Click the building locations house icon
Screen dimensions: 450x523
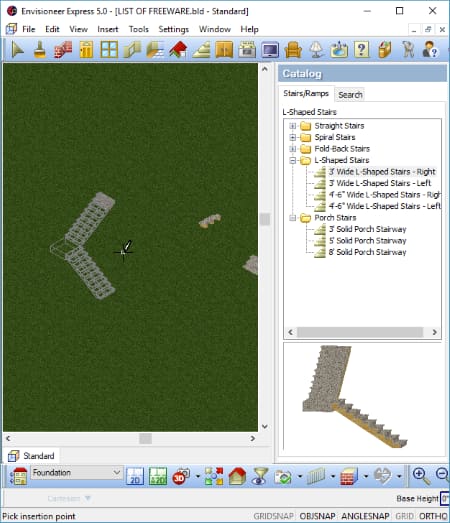pos(19,476)
